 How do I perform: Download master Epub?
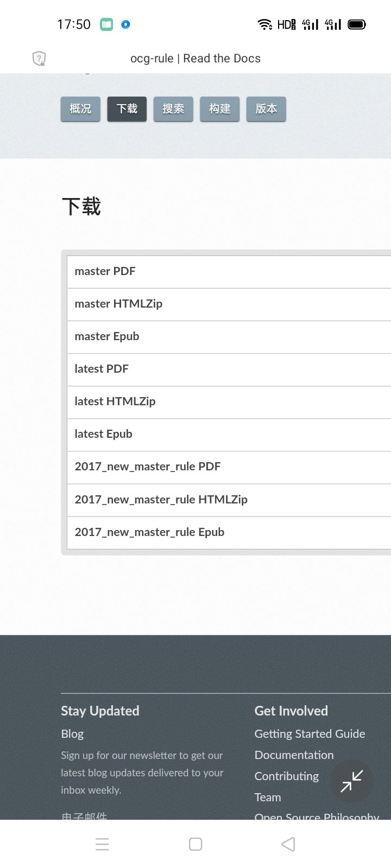pos(229,337)
